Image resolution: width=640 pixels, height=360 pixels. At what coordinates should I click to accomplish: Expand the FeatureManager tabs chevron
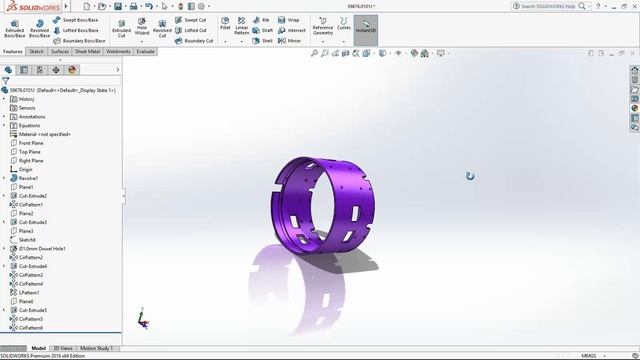[118, 70]
